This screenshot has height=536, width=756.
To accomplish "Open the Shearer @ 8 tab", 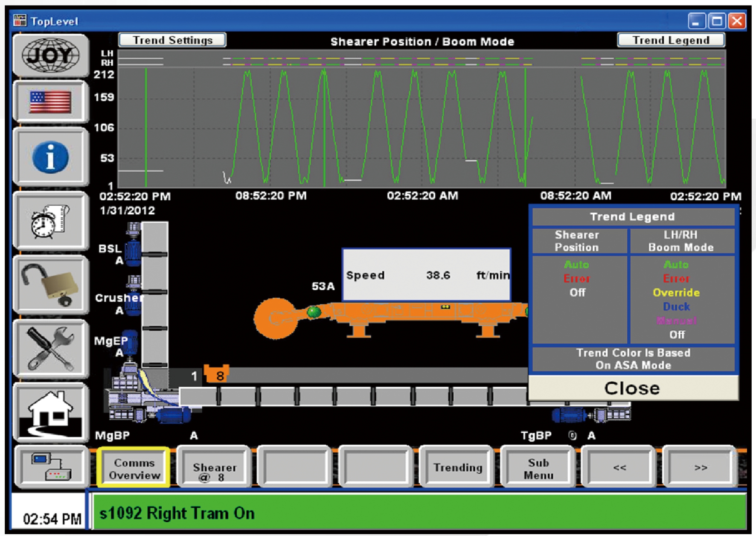I will click(214, 468).
